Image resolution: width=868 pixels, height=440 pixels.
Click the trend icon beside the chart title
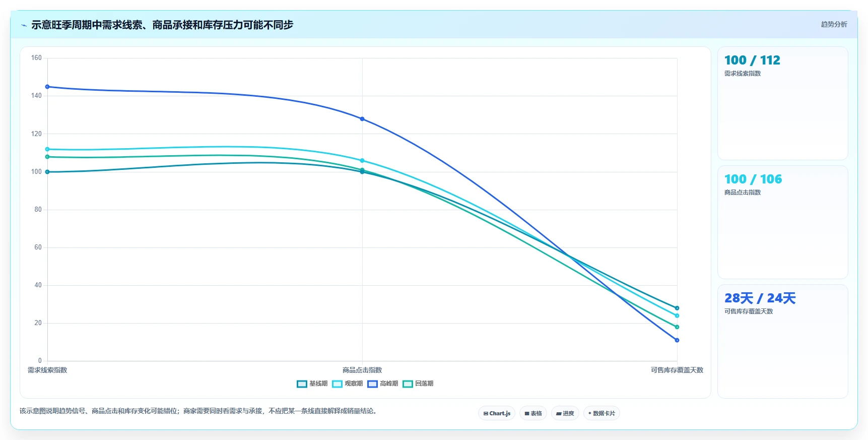coord(24,25)
